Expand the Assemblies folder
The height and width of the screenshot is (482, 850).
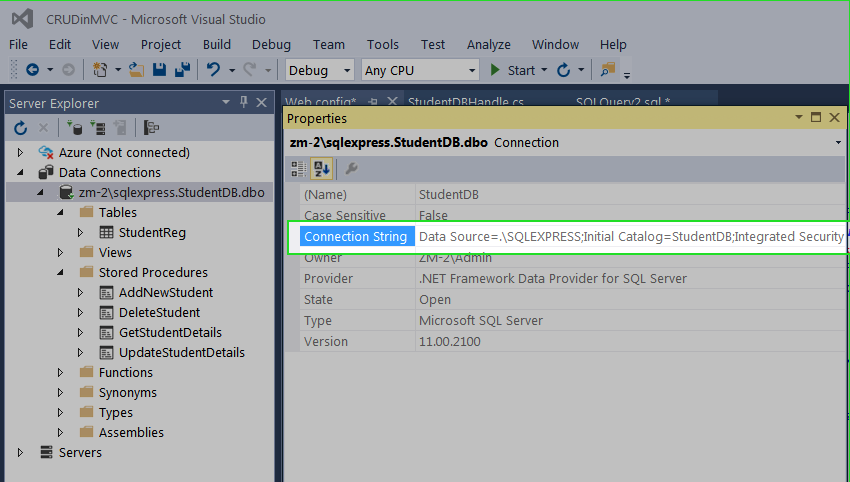coord(61,433)
